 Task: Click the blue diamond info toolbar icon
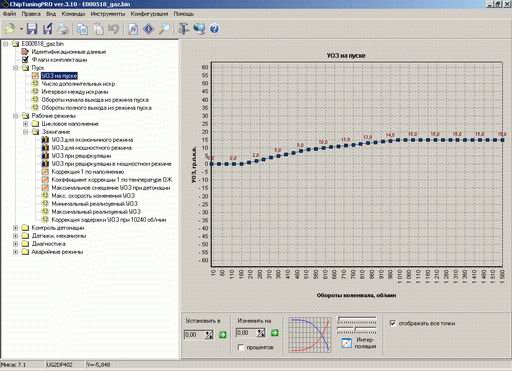[148, 29]
